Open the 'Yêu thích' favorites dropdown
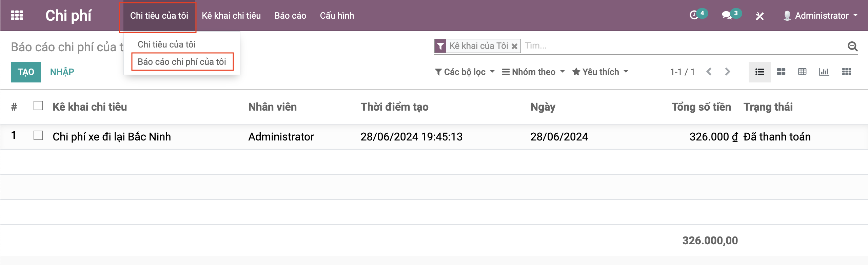Screen dimensions: 868x265 (600, 72)
